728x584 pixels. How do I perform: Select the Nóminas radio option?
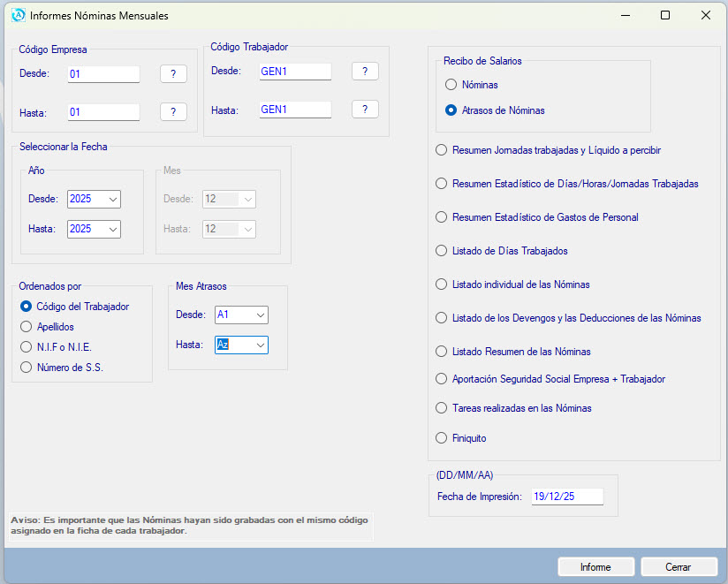[451, 85]
